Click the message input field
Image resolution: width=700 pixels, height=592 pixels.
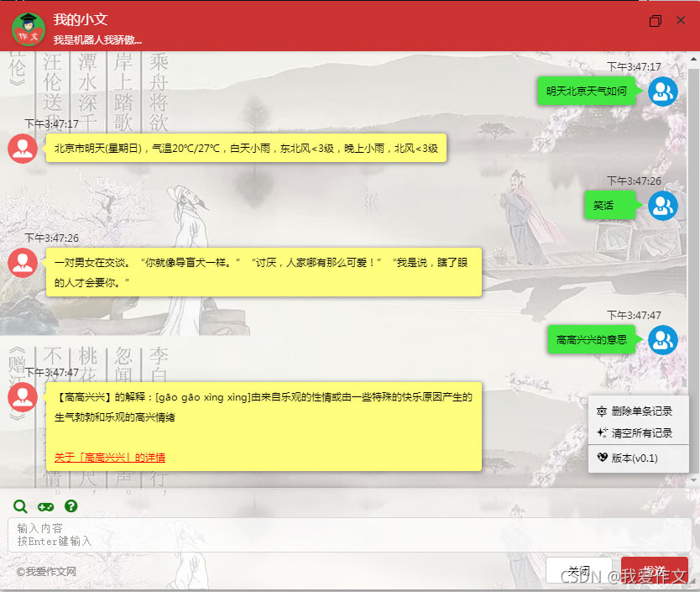(349, 535)
